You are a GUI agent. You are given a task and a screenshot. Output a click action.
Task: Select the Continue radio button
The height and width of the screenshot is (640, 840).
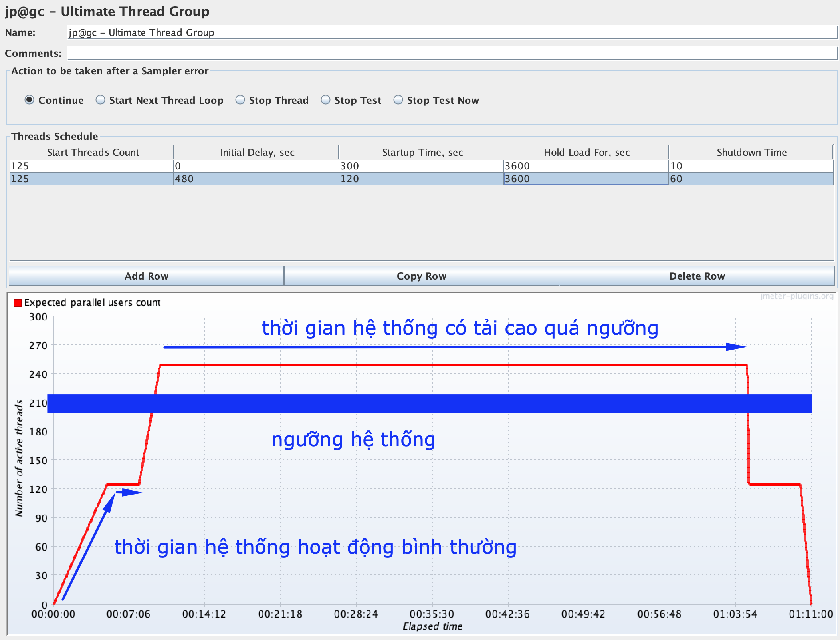point(30,100)
